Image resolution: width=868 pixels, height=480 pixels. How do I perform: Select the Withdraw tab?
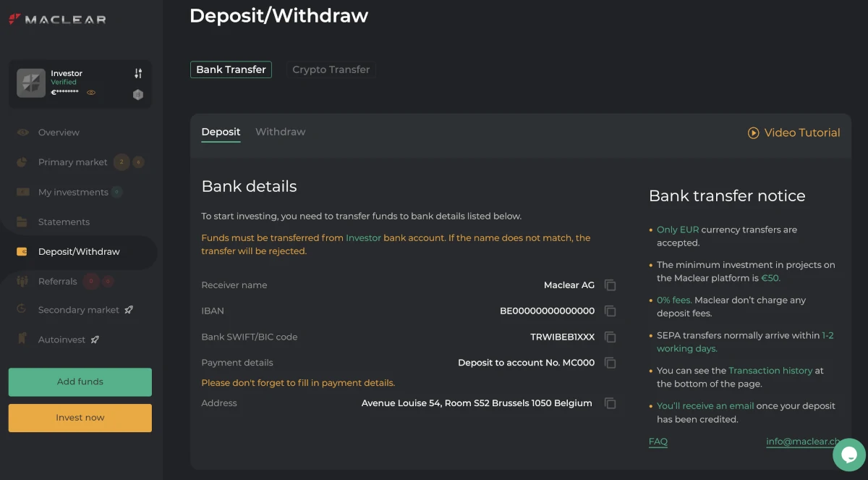280,132
